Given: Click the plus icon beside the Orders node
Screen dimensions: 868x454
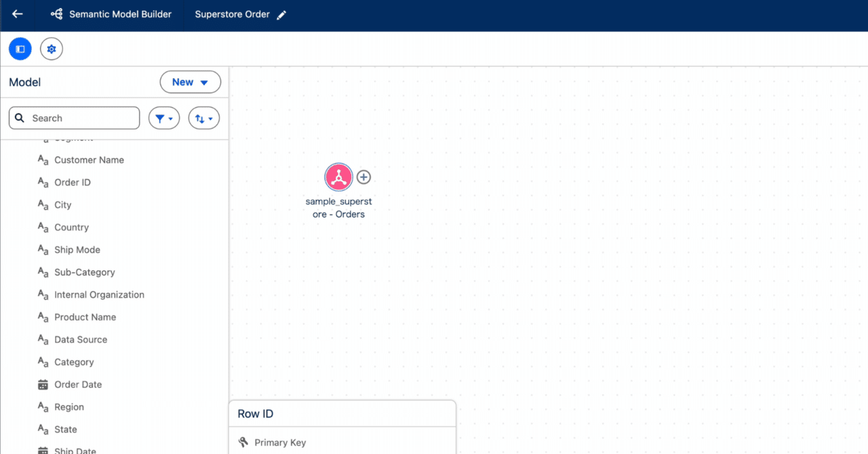Looking at the screenshot, I should tap(363, 177).
